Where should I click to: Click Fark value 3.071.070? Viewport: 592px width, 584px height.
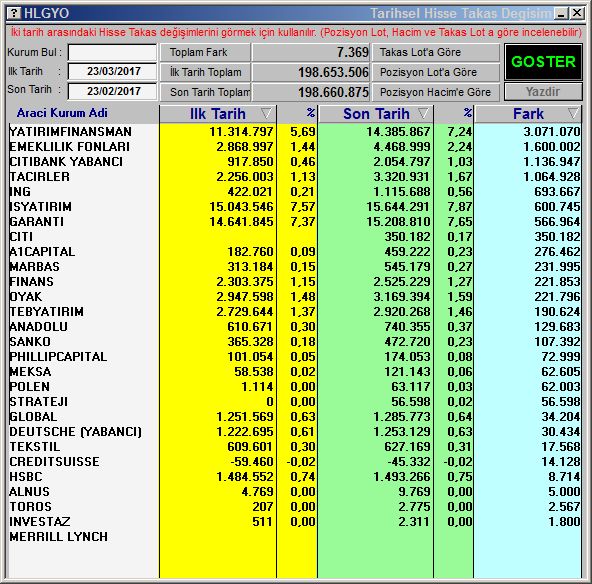552,132
